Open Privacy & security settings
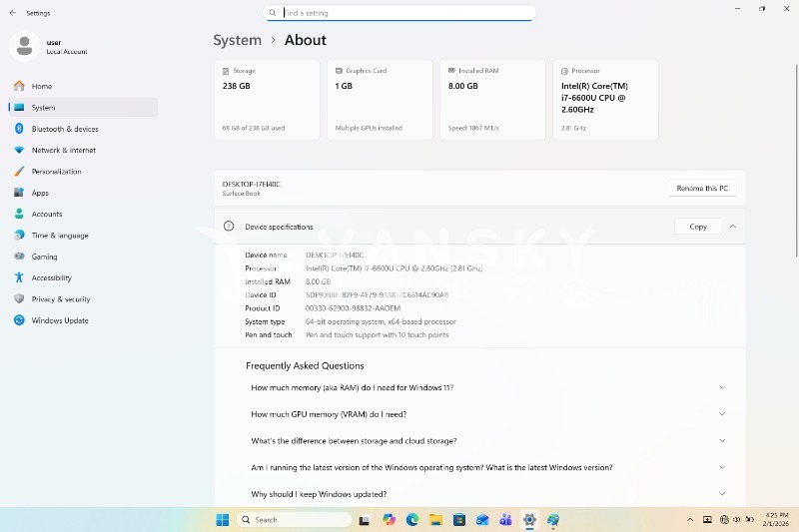Screen dimensions: 799x532 pyautogui.click(x=83, y=299)
